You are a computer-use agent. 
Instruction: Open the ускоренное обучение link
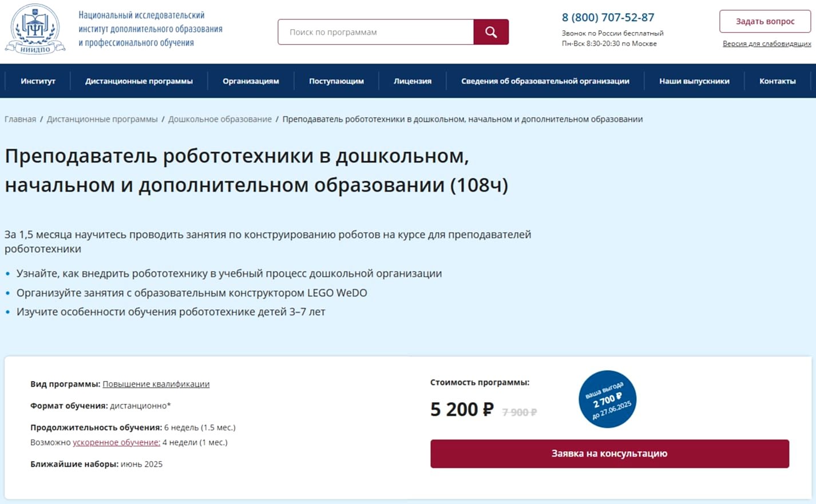[116, 442]
